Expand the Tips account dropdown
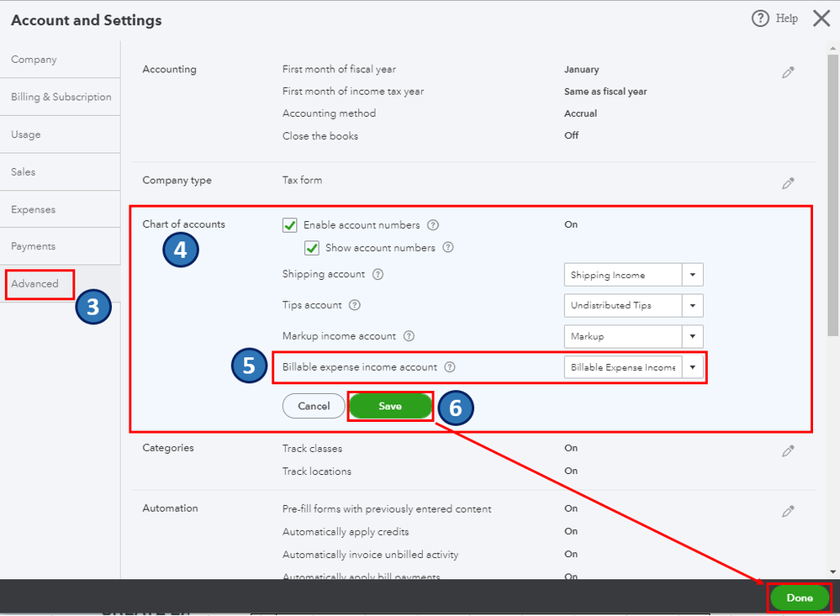 pos(693,306)
